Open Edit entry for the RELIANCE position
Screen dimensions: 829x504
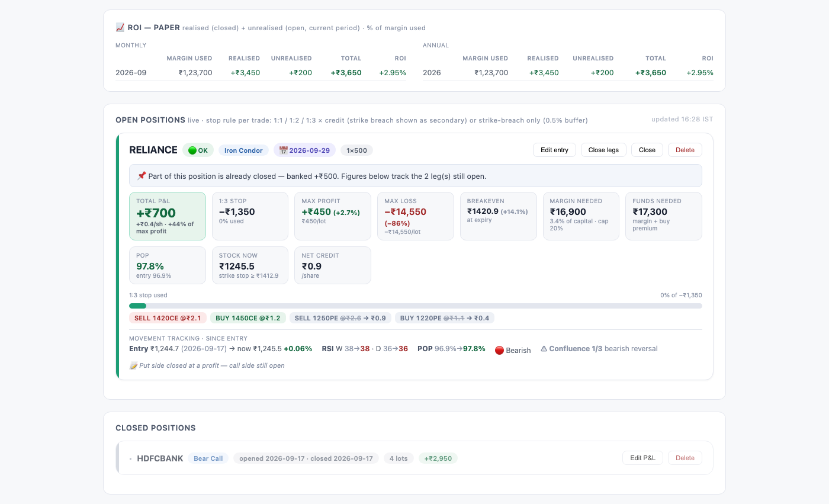[554, 150]
